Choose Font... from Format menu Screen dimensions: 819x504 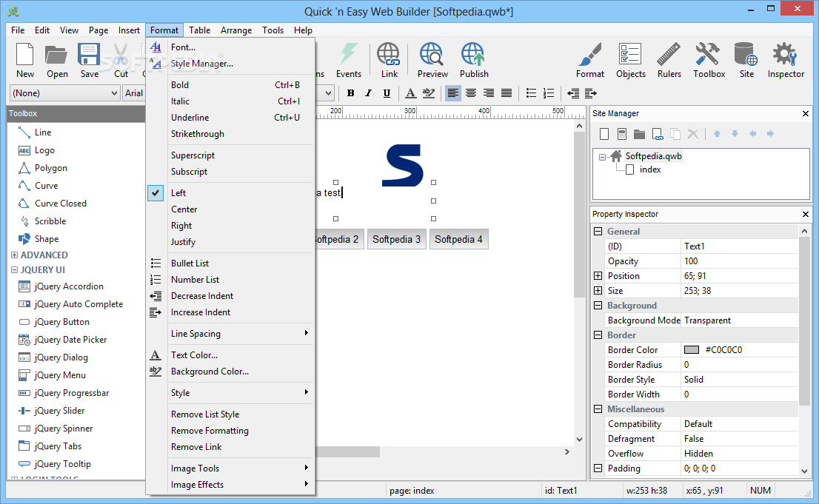[230, 47]
